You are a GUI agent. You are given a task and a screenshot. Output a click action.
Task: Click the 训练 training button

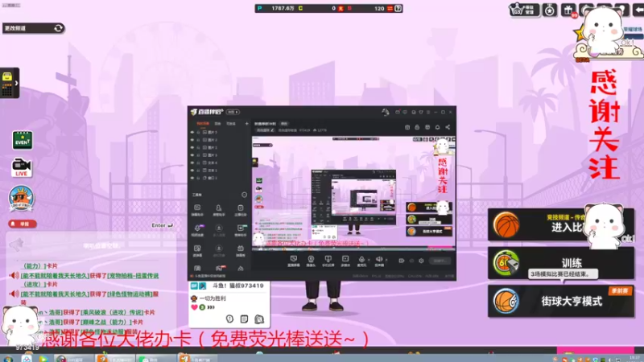point(561,263)
